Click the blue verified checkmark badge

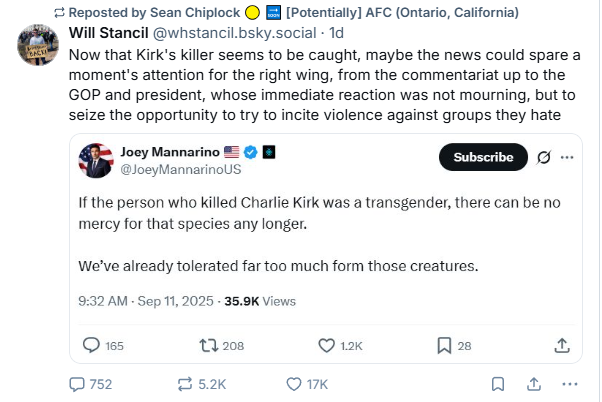click(x=251, y=152)
